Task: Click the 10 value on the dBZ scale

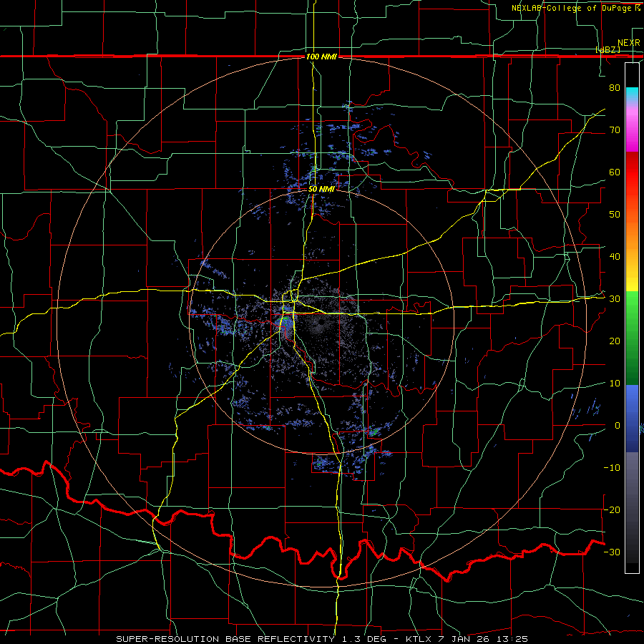Action: (x=615, y=384)
